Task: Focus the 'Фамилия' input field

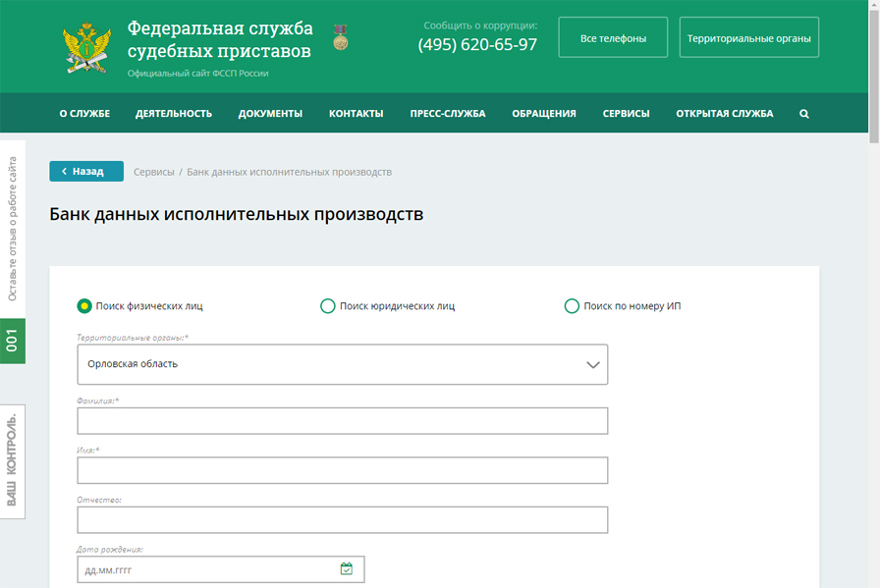Action: click(x=343, y=421)
